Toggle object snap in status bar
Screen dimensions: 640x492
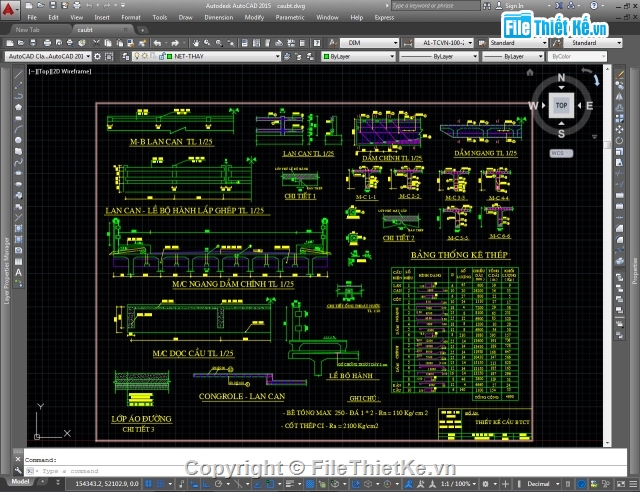(x=270, y=484)
